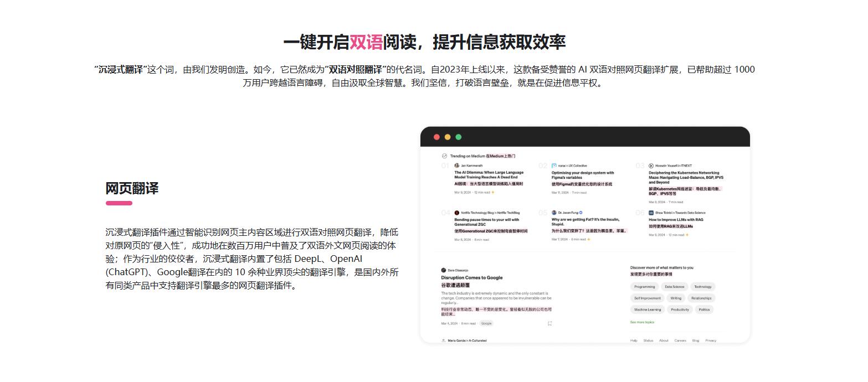Choose the Politics topic tag
Image resolution: width=868 pixels, height=382 pixels.
(704, 310)
